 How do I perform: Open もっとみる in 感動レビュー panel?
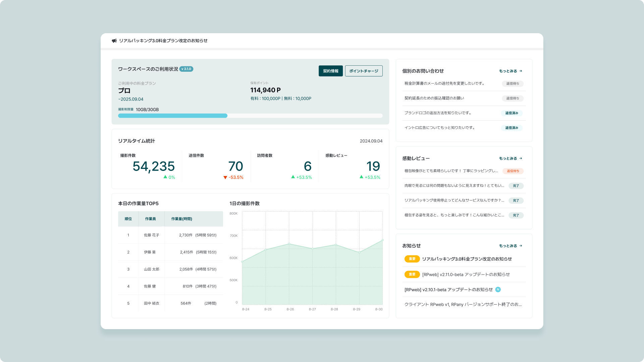[510, 159]
